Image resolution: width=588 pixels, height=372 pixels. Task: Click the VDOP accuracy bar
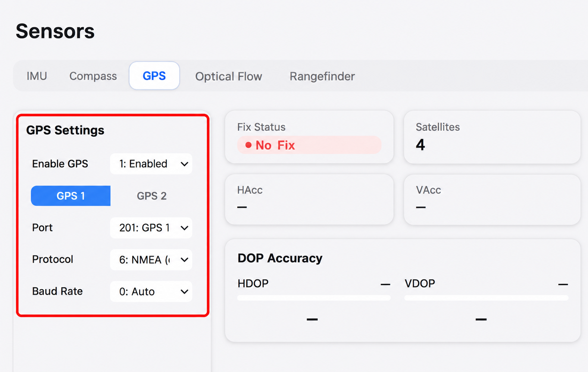pos(486,298)
